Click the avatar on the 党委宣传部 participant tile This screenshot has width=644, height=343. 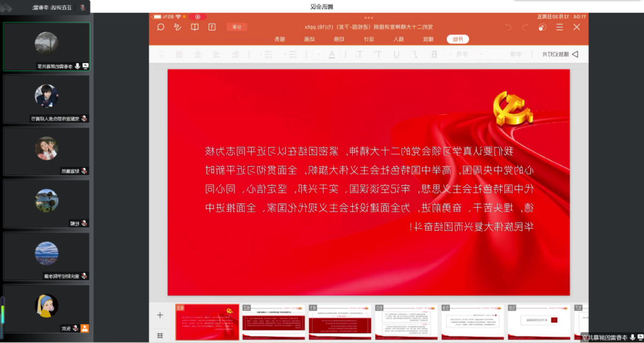click(x=46, y=96)
